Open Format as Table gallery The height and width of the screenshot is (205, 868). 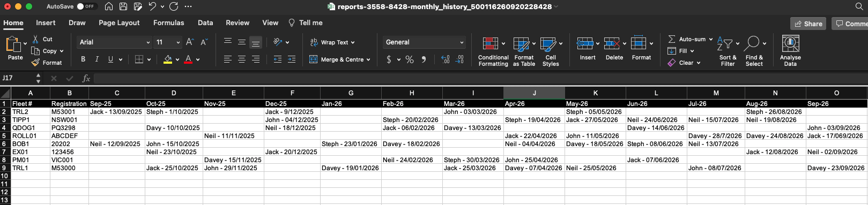pos(524,51)
